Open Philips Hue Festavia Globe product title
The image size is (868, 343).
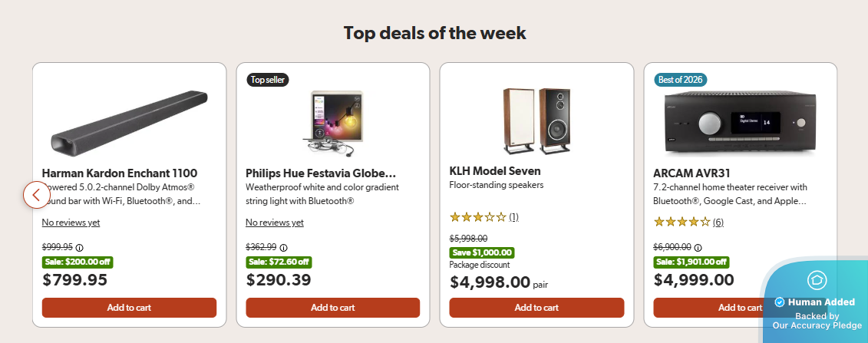click(x=321, y=173)
